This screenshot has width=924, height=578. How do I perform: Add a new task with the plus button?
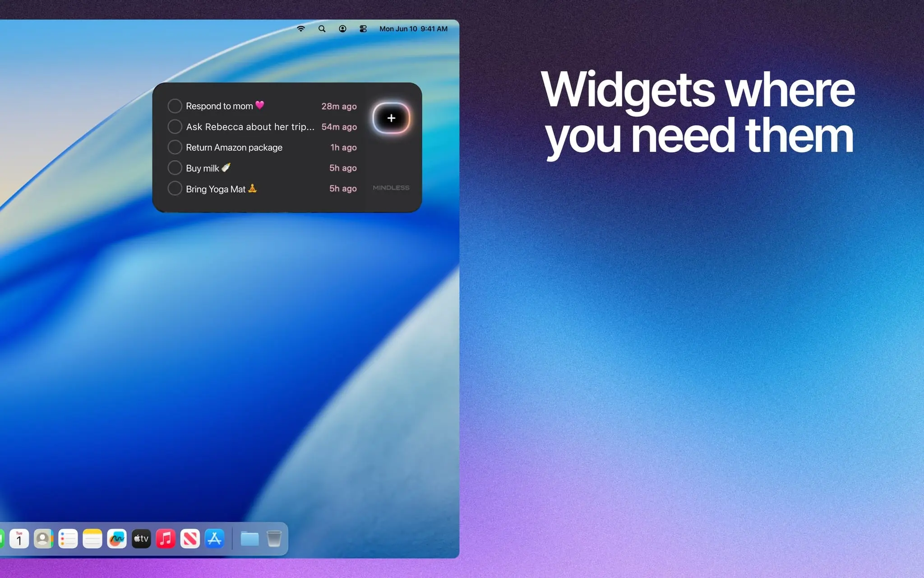[391, 118]
